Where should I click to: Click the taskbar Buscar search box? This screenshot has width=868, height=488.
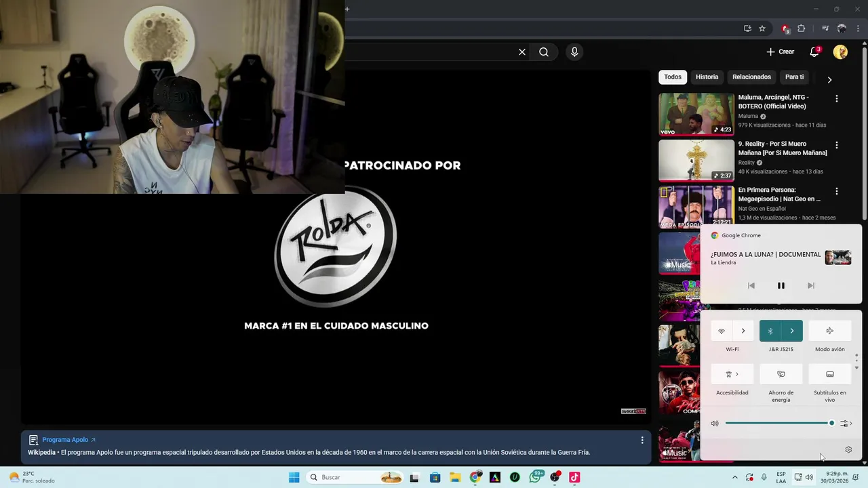coord(355,477)
